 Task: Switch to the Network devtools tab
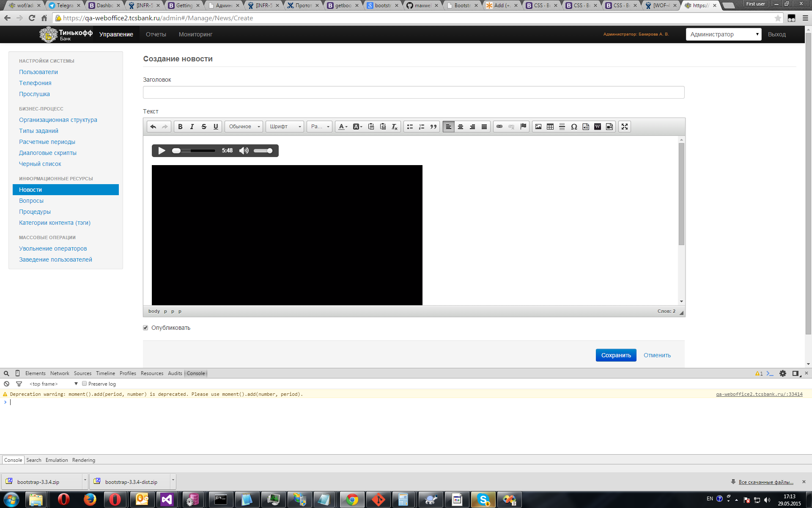pos(60,373)
